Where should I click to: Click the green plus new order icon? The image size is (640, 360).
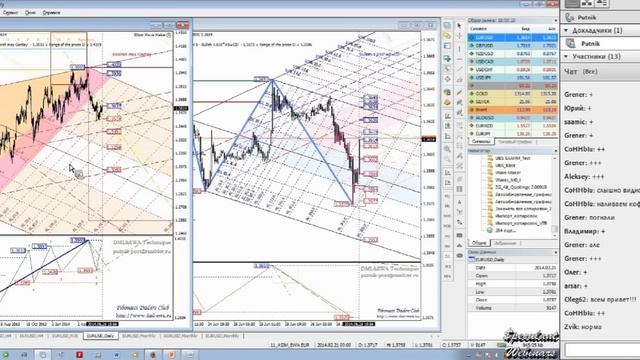click(x=447, y=59)
